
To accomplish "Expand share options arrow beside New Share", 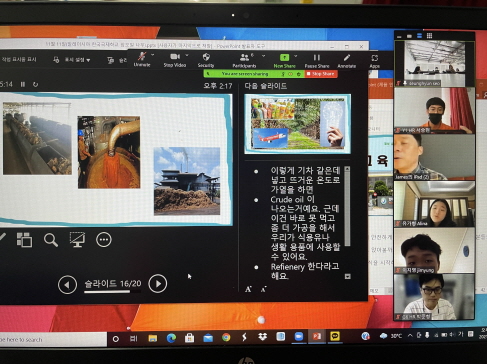I will [296, 56].
